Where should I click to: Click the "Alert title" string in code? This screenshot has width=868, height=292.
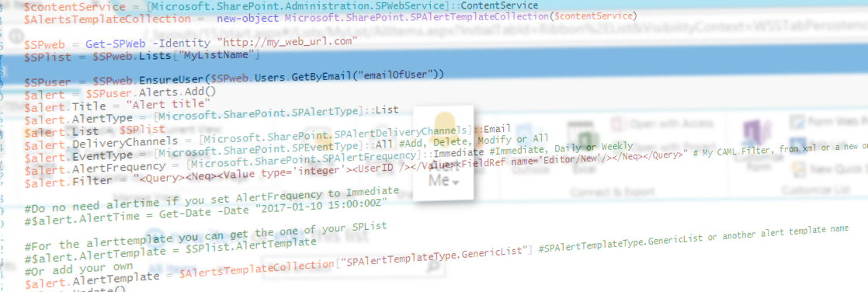168,104
